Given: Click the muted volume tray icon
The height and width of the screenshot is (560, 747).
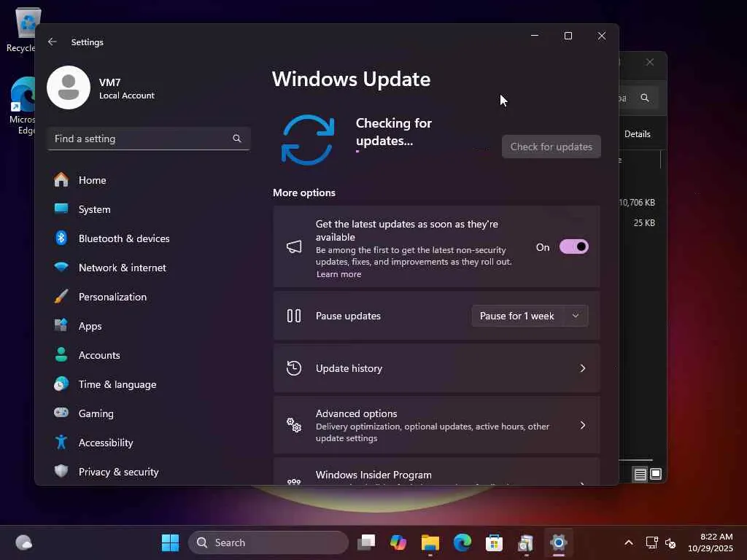Looking at the screenshot, I should 670,542.
